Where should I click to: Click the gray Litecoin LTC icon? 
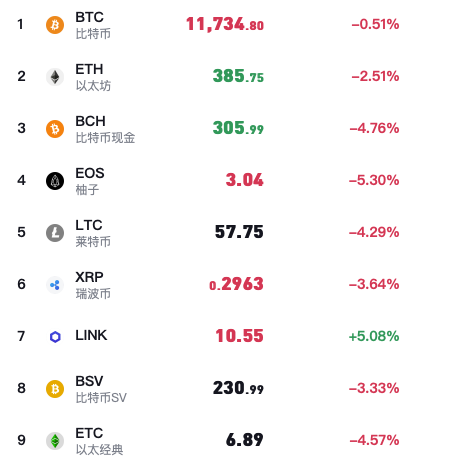coord(55,233)
